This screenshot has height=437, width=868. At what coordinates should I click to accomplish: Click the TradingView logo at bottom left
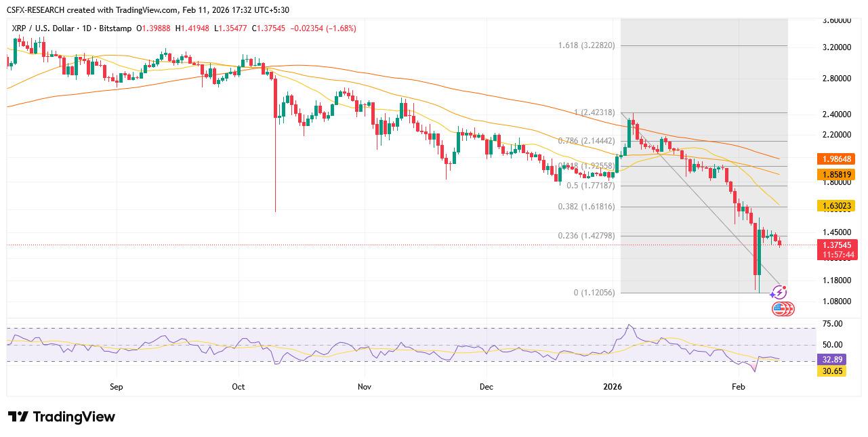pos(62,417)
